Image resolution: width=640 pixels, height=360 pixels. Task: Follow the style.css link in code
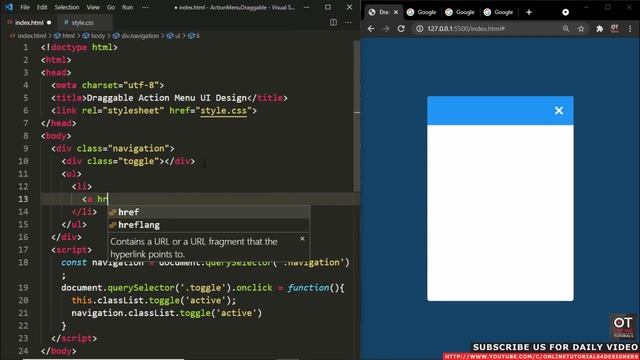(223, 111)
